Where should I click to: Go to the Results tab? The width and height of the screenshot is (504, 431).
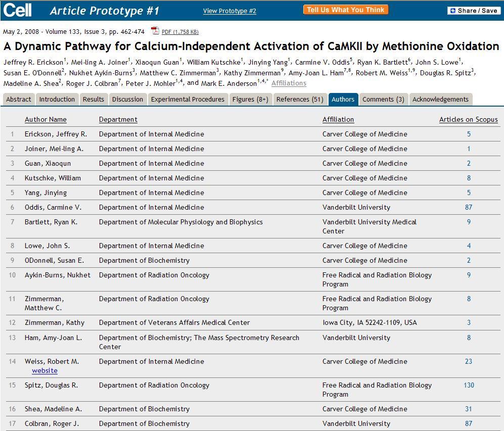93,99
